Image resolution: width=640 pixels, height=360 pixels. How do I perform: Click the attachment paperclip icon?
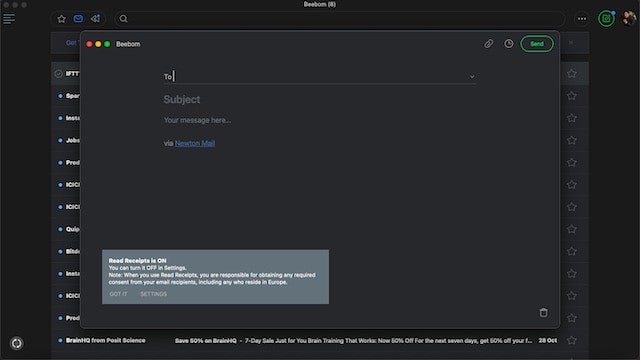[489, 44]
